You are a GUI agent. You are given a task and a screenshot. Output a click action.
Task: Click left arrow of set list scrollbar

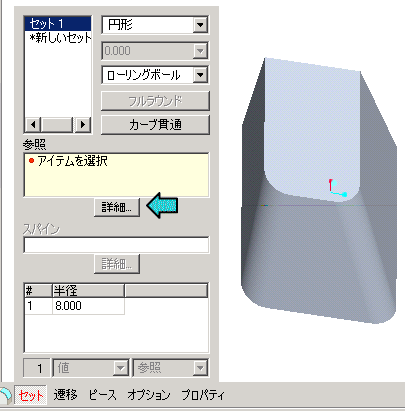point(33,125)
